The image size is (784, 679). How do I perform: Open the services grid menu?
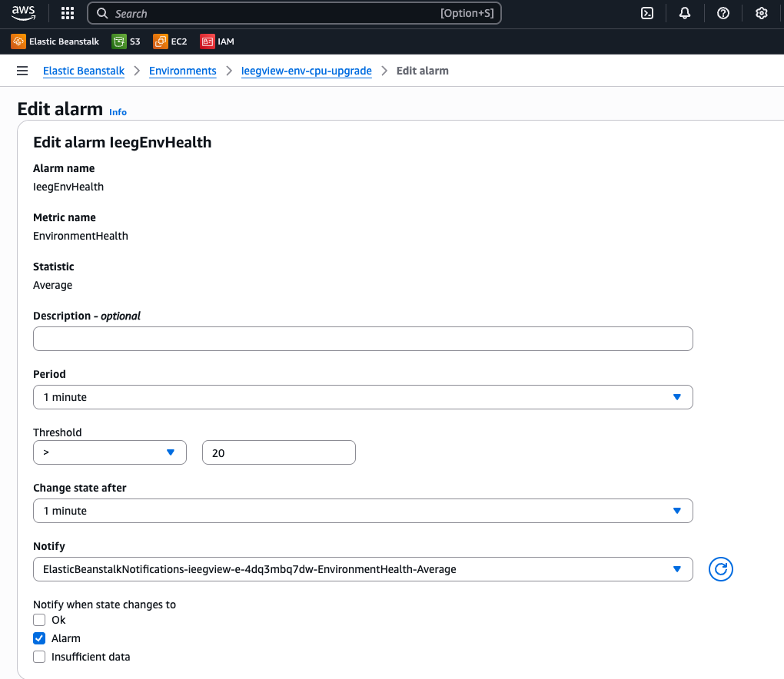coord(68,14)
